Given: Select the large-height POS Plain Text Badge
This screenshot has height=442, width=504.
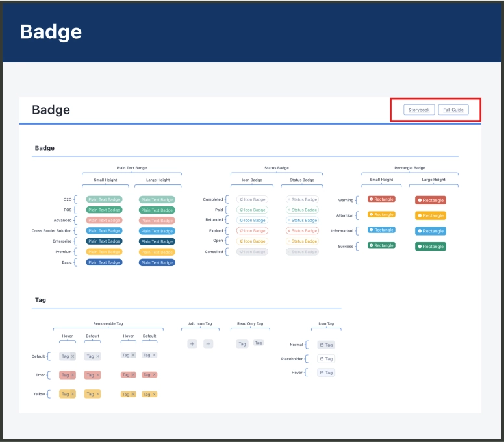Looking at the screenshot, I should [x=157, y=210].
